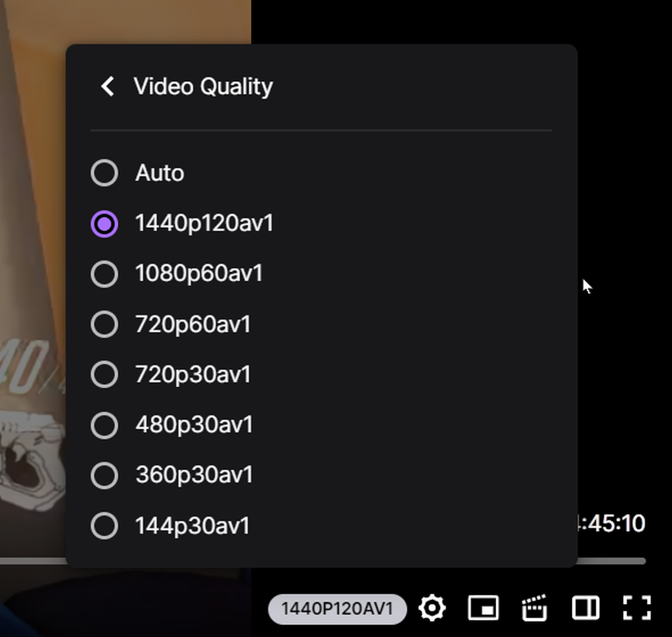This screenshot has width=672, height=637.
Task: Click the Video Quality header title
Action: [x=203, y=87]
